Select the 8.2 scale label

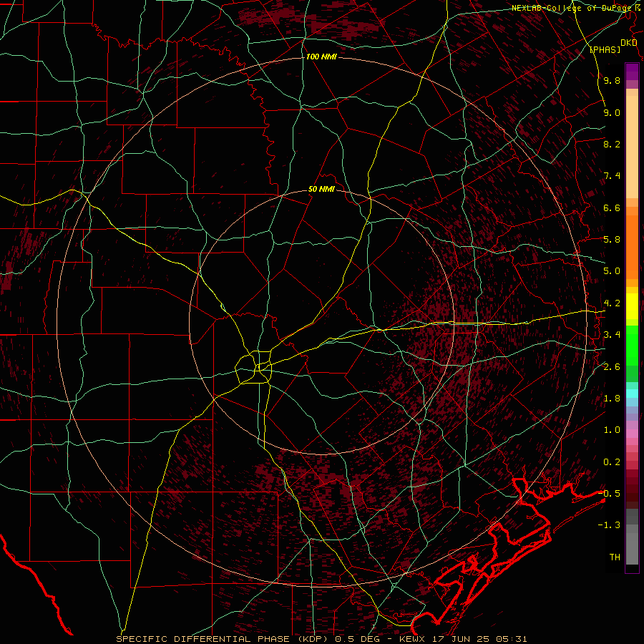pyautogui.click(x=612, y=144)
